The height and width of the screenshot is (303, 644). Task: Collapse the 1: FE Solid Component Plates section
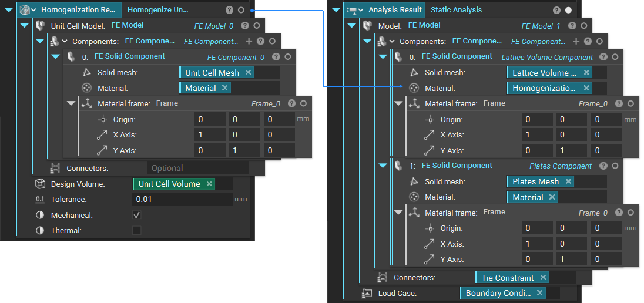tap(383, 166)
